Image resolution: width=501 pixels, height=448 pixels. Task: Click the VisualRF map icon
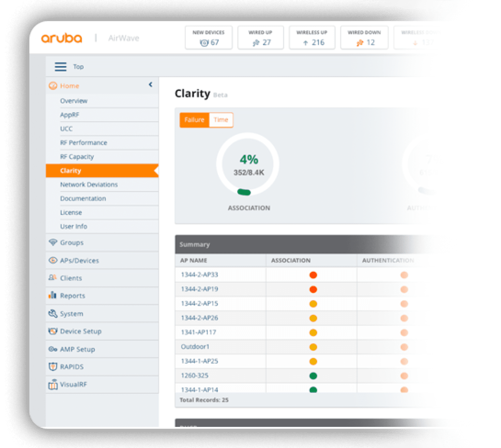(53, 384)
